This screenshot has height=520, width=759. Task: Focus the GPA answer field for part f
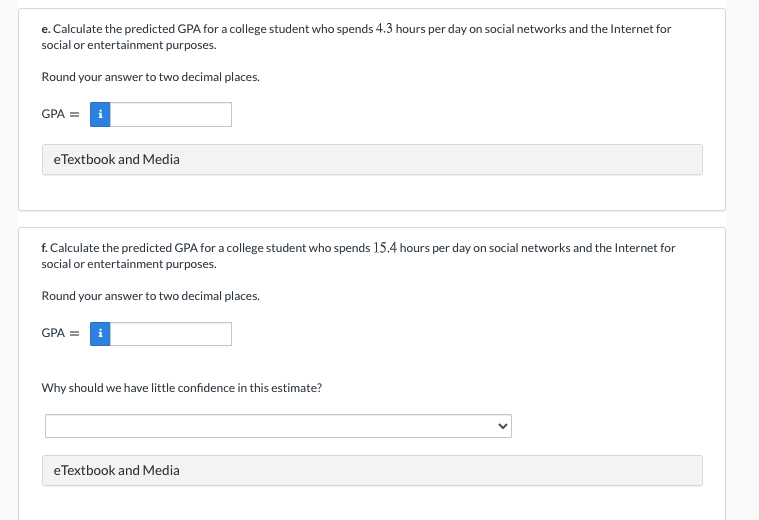coord(171,334)
